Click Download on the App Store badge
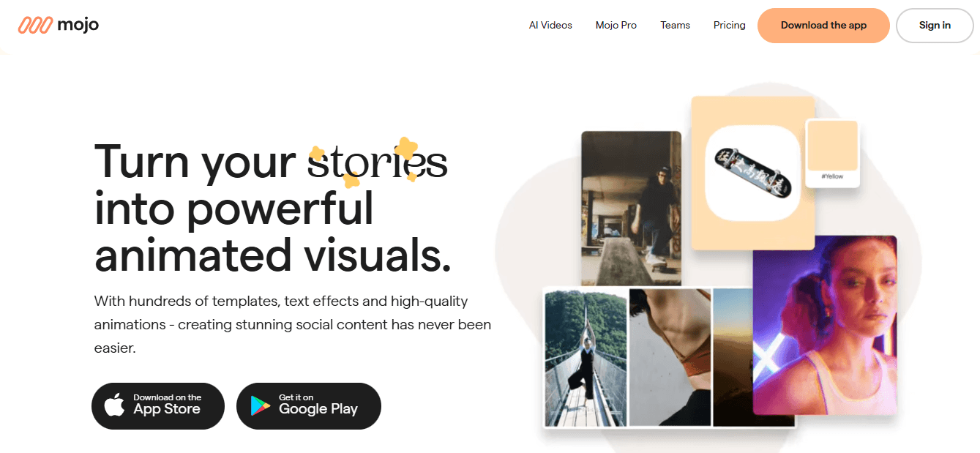 pyautogui.click(x=158, y=406)
